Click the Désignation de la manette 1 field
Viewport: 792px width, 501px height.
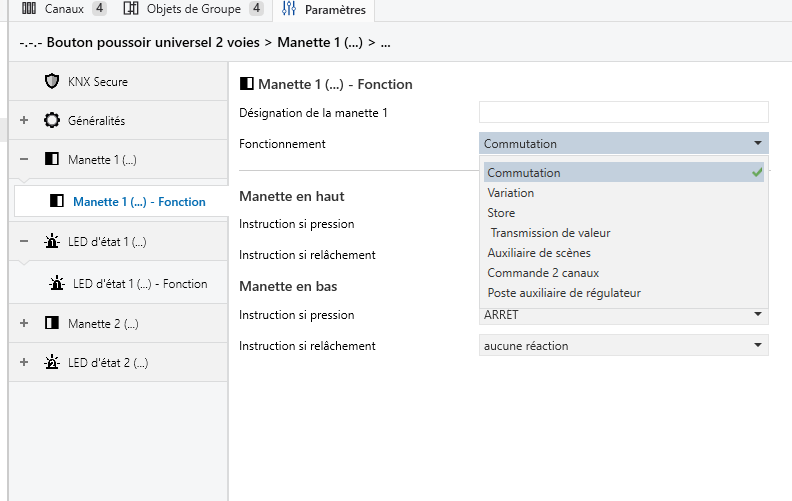(x=623, y=112)
